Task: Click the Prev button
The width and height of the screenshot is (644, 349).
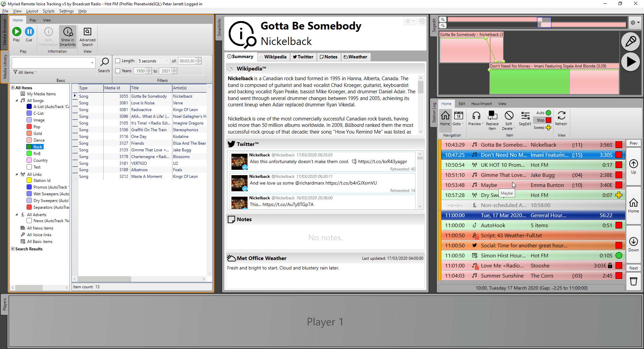Action: click(x=633, y=143)
